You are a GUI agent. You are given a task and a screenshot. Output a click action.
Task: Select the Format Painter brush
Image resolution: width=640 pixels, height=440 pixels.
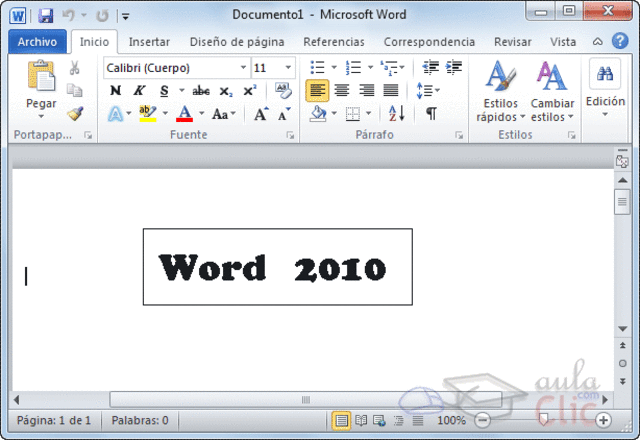(75, 114)
